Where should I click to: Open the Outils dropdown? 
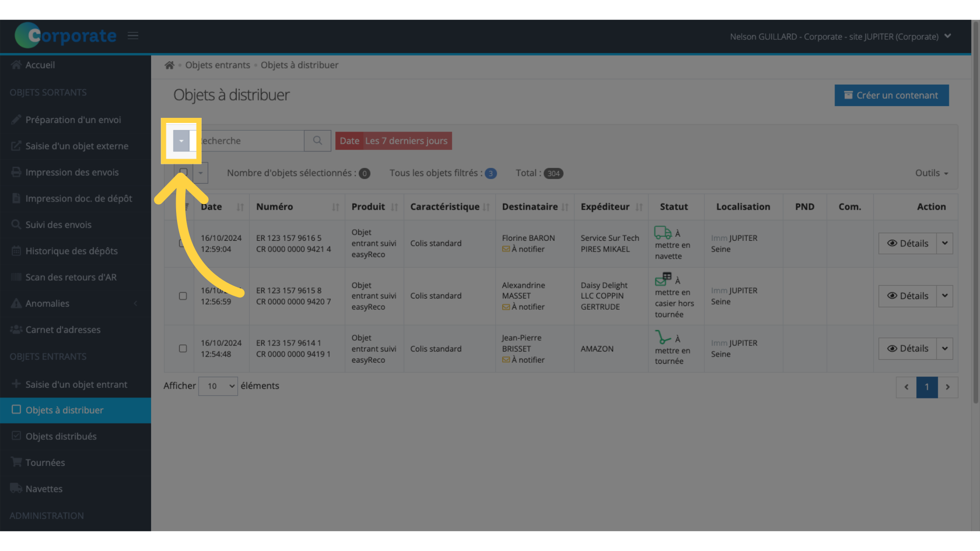click(x=932, y=173)
